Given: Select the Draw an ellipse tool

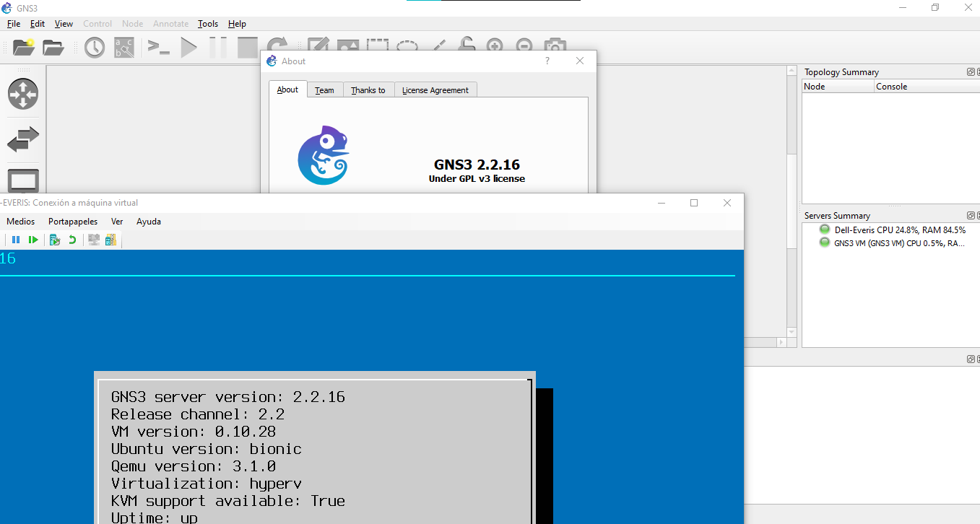Looking at the screenshot, I should 407,45.
